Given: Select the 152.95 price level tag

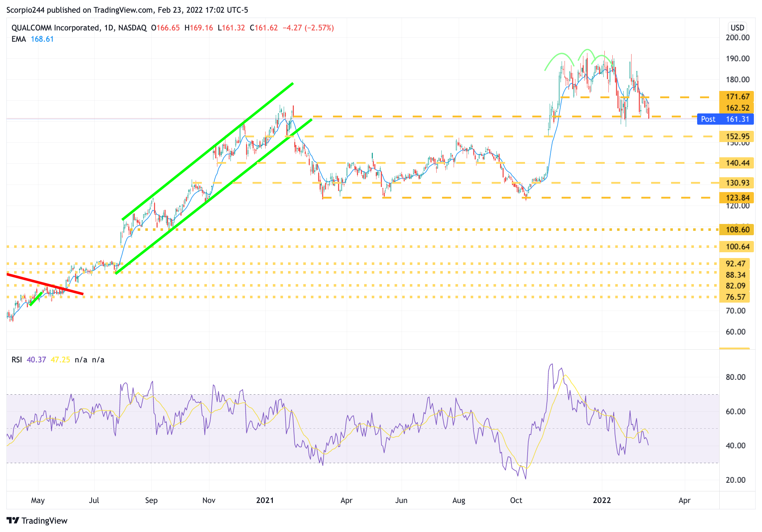Looking at the screenshot, I should pyautogui.click(x=737, y=136).
